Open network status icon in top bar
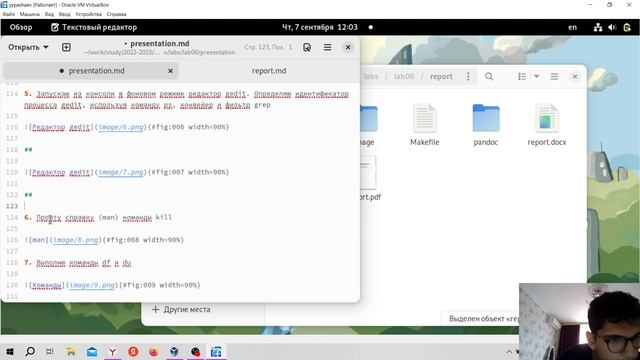This screenshot has width=640, height=360. pos(598,27)
